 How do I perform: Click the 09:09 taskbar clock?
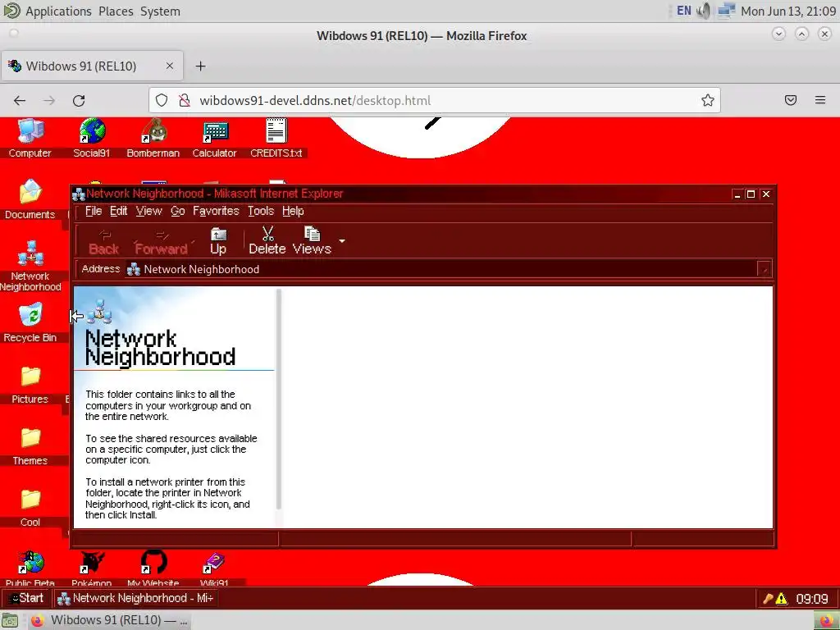811,598
